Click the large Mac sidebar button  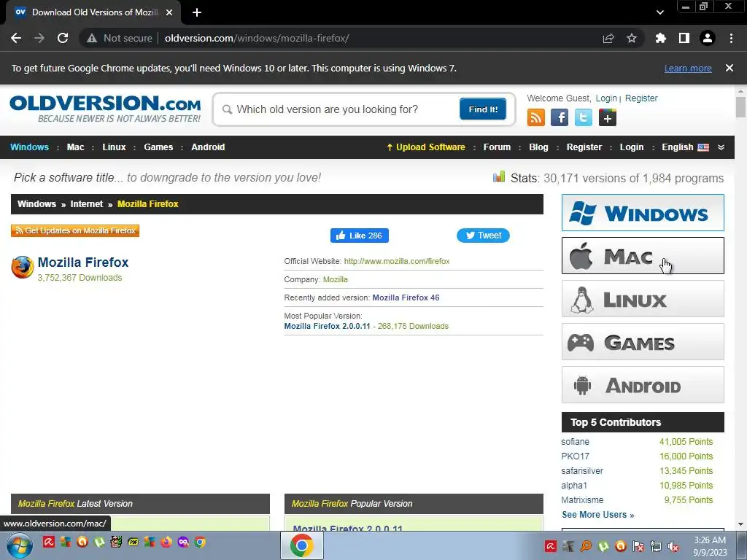[643, 256]
